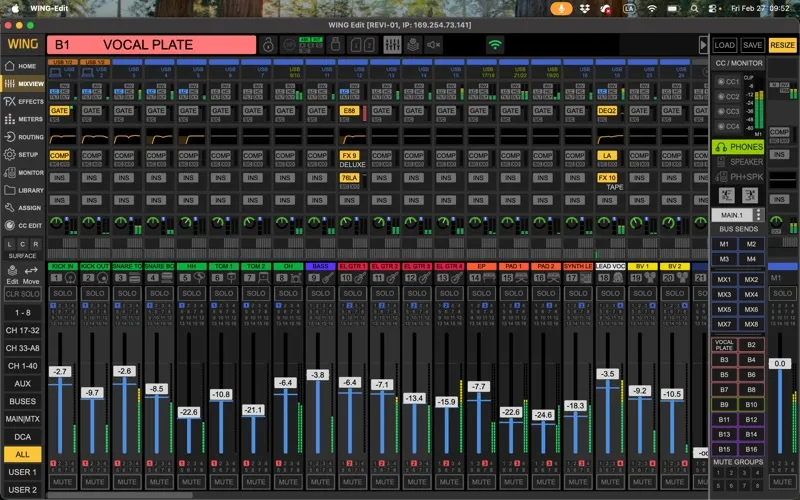The width and height of the screenshot is (800, 500).
Task: Click the LEAD VOC fader at -3.5
Action: coord(608,374)
